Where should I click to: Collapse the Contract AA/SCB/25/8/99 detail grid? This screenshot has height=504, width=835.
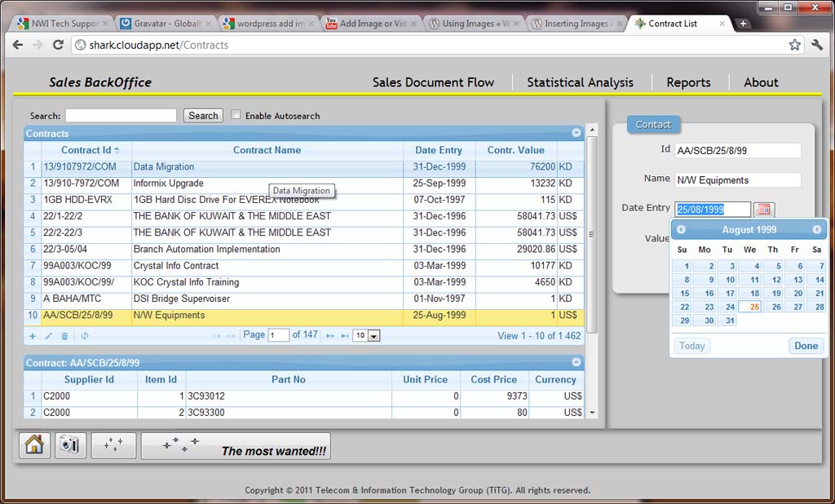577,362
